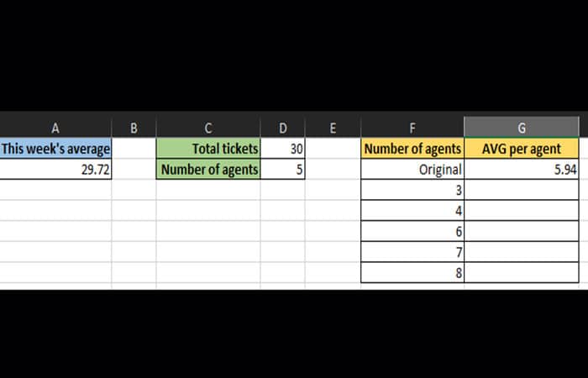Select the green "Number of agents" cell

pyautogui.click(x=207, y=169)
